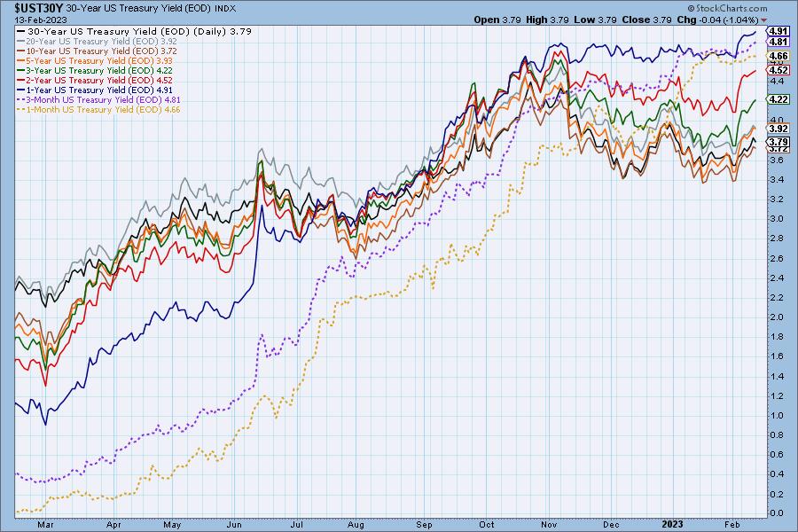The width and height of the screenshot is (798, 532).
Task: Click the 3.4 tick on the yield axis
Action: pos(777,179)
